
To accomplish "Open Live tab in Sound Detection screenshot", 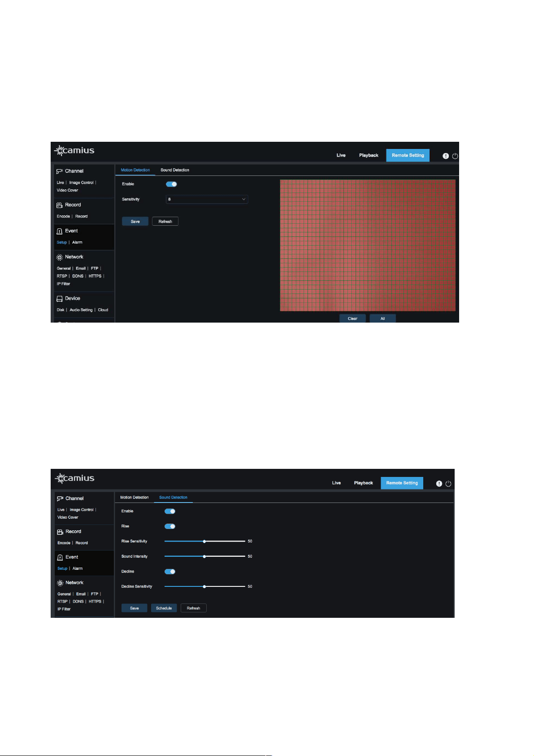I will tap(336, 483).
